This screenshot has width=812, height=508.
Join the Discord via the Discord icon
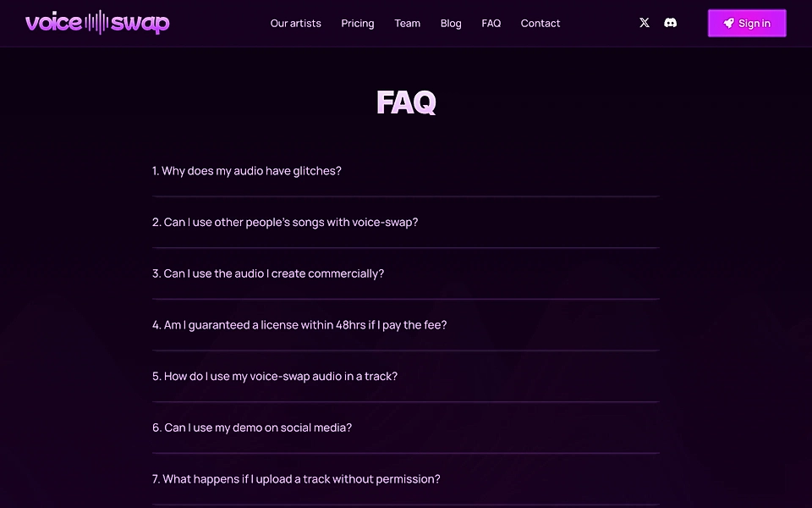[x=670, y=23]
